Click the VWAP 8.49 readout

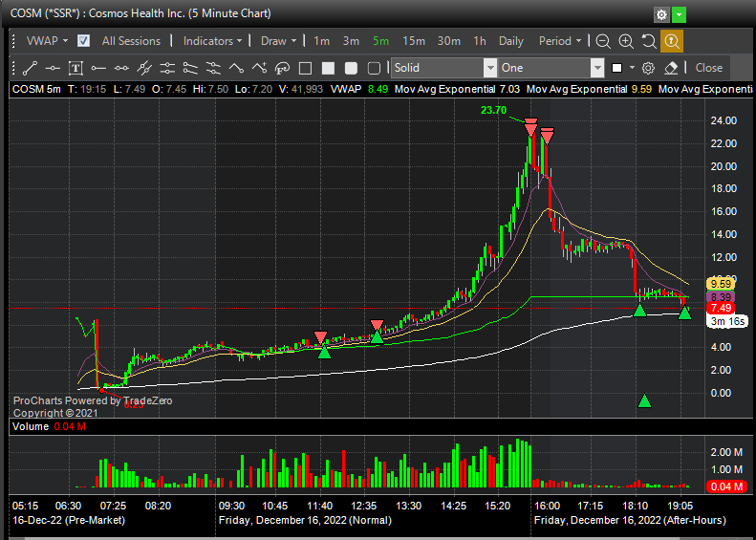coord(358,89)
